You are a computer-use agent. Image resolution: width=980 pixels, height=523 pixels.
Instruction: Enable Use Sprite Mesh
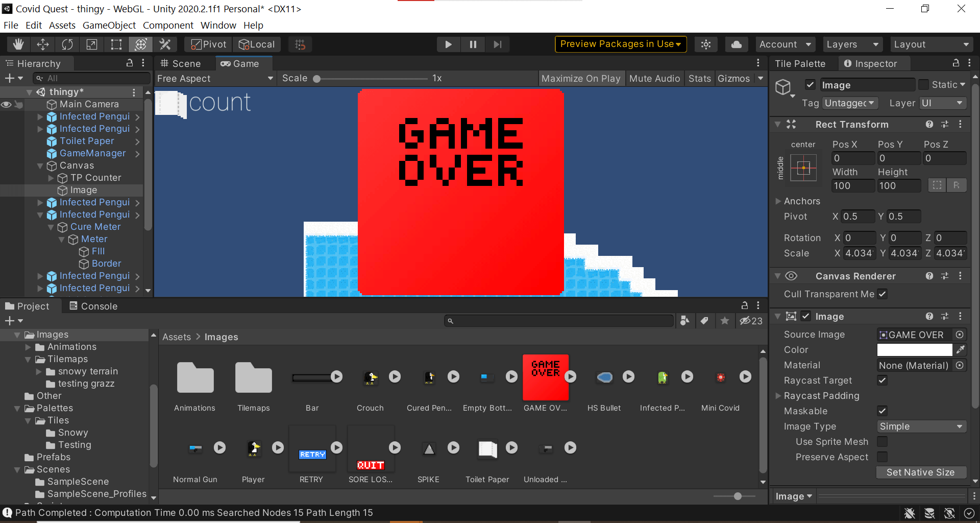click(882, 442)
